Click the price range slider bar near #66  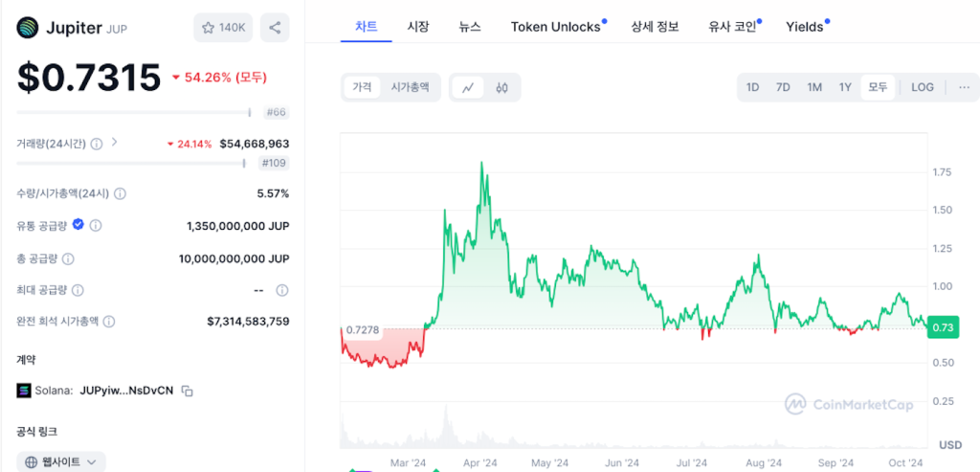click(134, 113)
